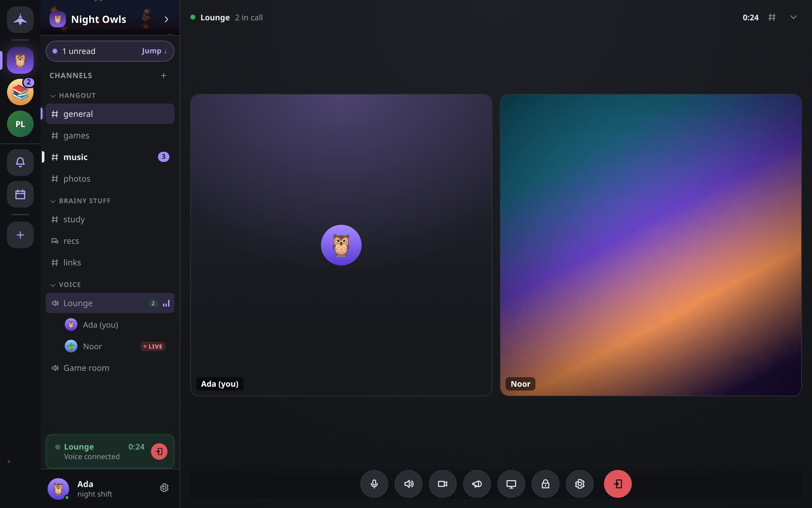Collapse the HANGOUT category
Image resolution: width=812 pixels, height=508 pixels.
click(73, 96)
